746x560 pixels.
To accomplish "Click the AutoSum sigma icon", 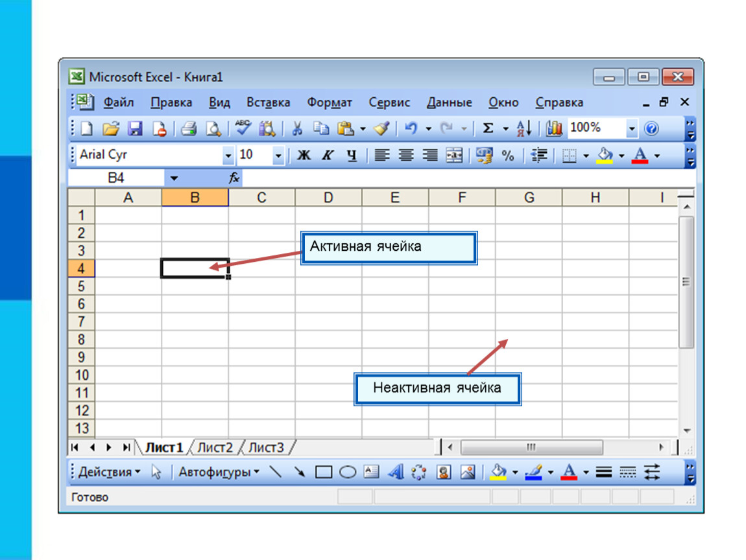I will [488, 128].
